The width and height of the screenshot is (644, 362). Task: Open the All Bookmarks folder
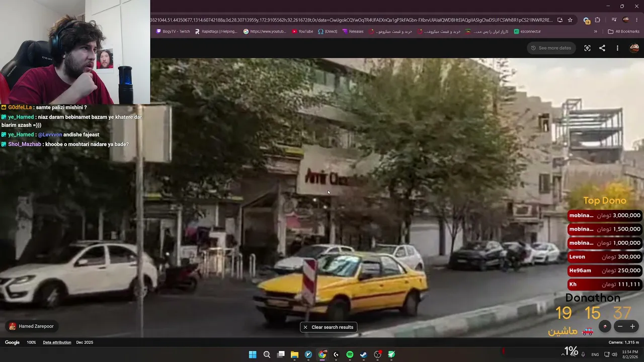[x=624, y=31]
